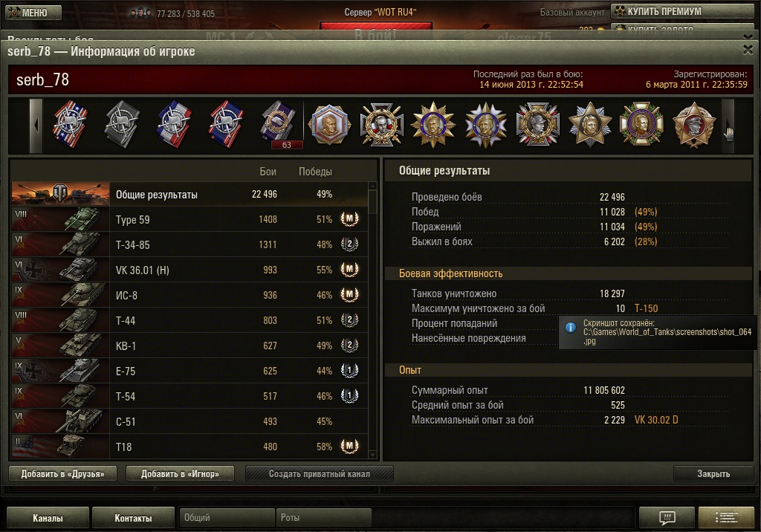
Task: Click the Закрыть button
Action: (713, 474)
